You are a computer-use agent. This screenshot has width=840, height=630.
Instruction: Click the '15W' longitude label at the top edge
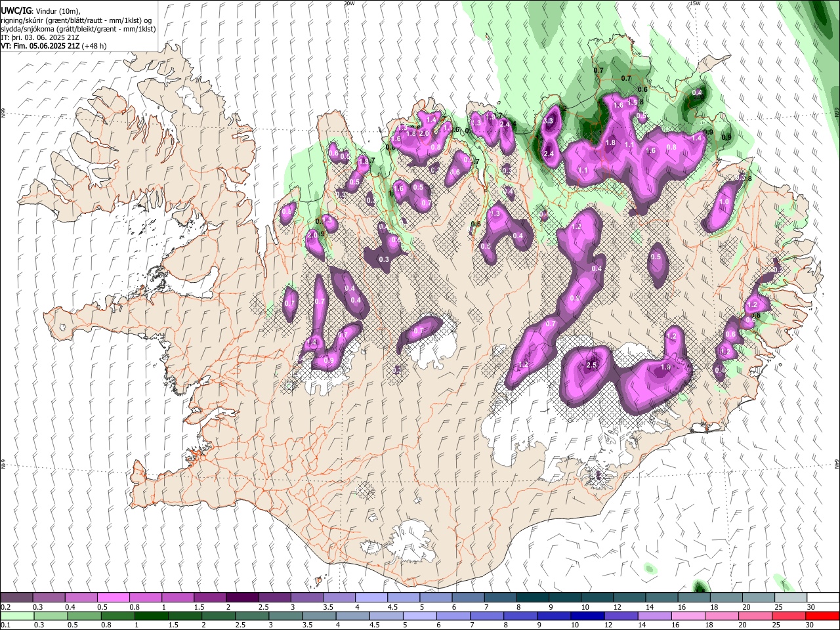[x=695, y=3]
